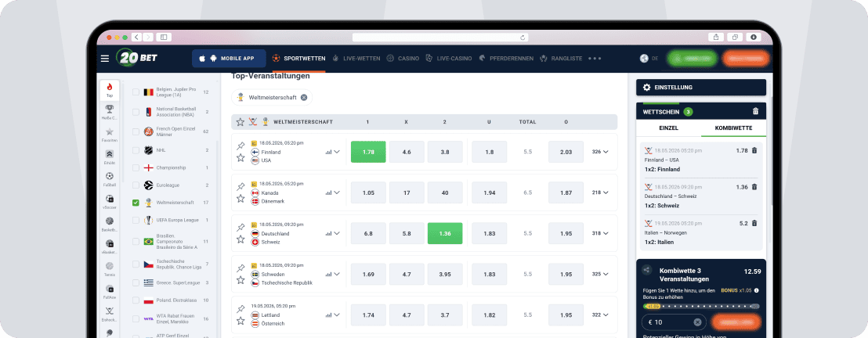Screen dimensions: 868x338
Task: Select vSoccer in the sports sidebar
Action: click(110, 201)
